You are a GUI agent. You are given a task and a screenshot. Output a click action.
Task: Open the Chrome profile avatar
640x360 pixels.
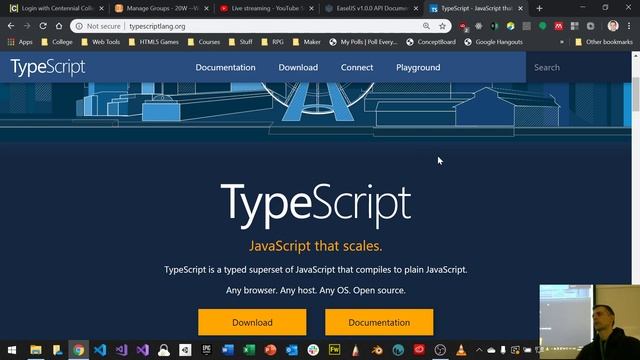point(613,26)
